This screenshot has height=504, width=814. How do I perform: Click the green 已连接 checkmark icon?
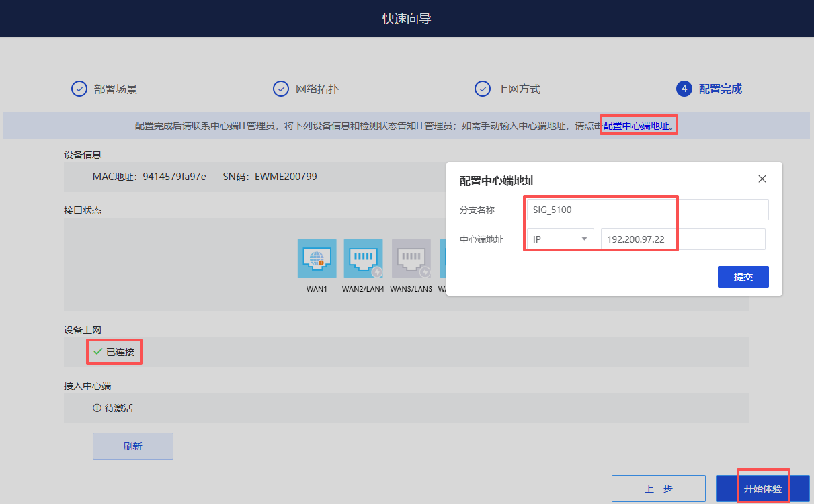coord(98,351)
